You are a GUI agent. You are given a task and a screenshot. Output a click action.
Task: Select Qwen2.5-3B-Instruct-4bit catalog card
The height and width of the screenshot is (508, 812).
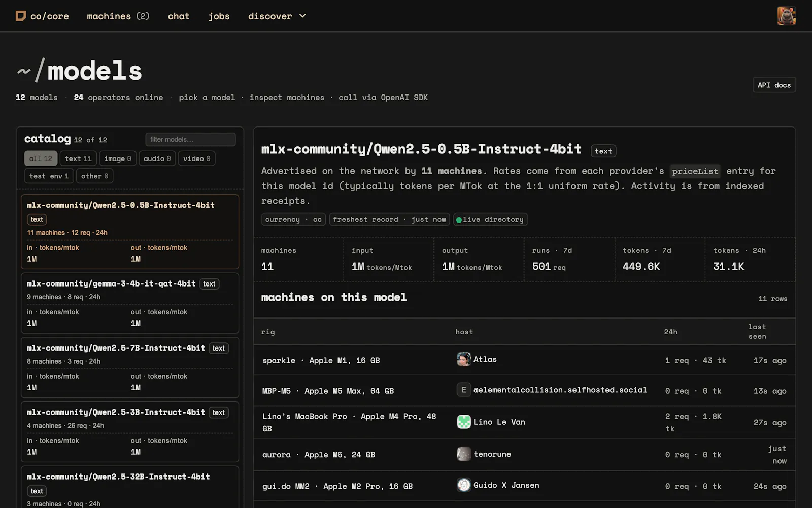[x=130, y=432]
